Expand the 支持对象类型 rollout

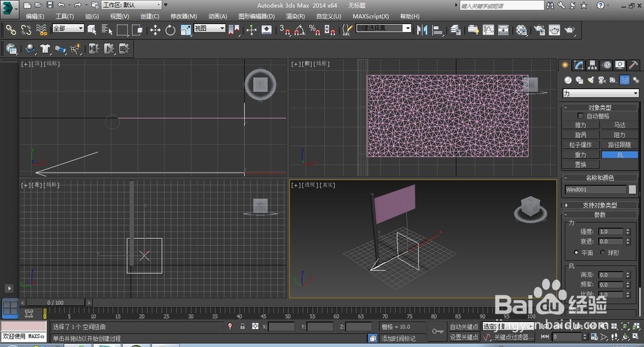click(x=600, y=205)
